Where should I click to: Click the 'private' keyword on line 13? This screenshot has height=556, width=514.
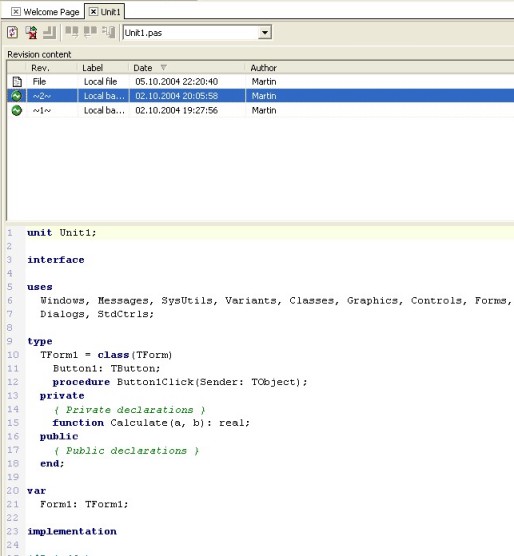pos(62,396)
